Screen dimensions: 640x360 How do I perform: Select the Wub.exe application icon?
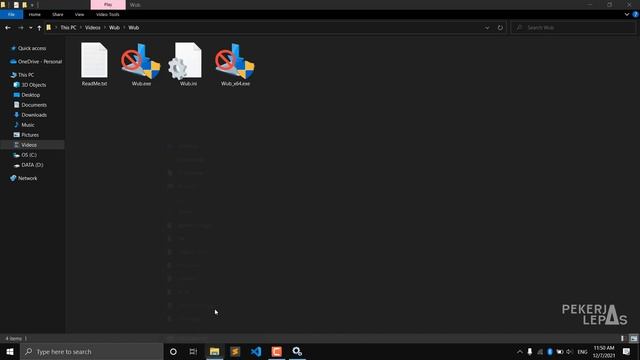click(141, 60)
